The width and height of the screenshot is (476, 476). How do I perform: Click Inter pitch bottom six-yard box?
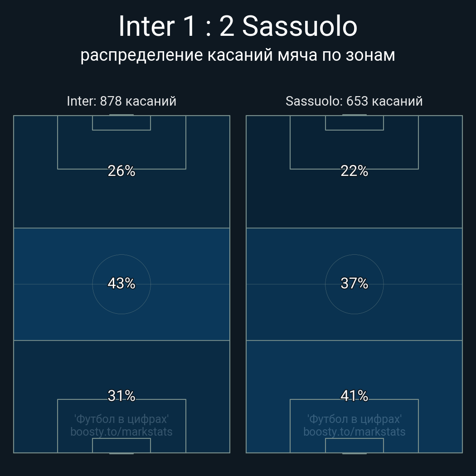[121, 446]
